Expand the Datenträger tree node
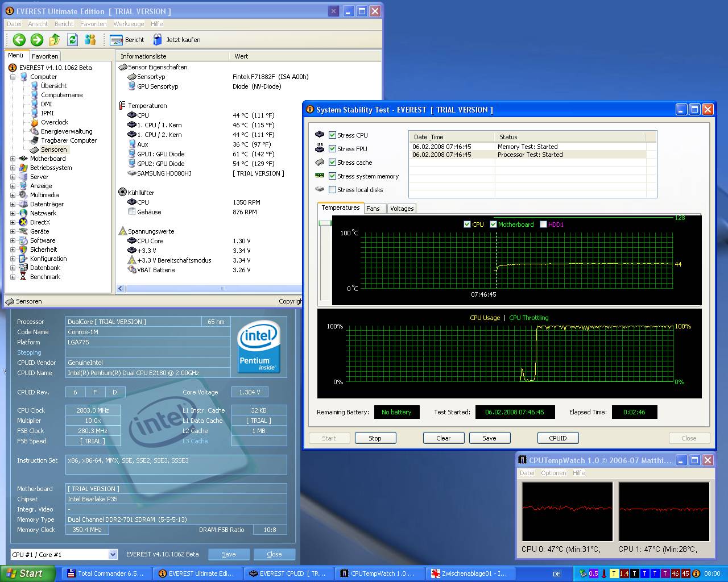The width and height of the screenshot is (728, 582). click(x=13, y=204)
